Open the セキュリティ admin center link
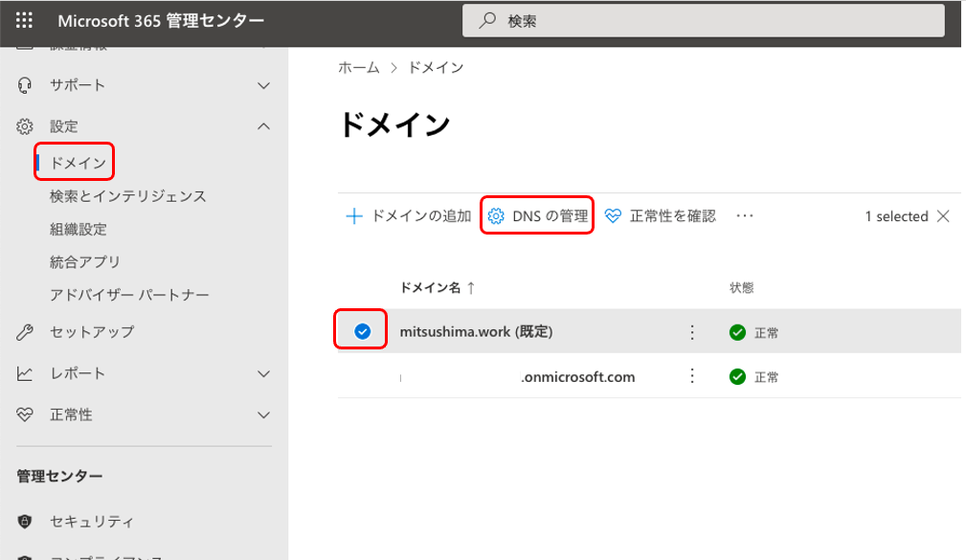This screenshot has width=966, height=560. pos(92,522)
